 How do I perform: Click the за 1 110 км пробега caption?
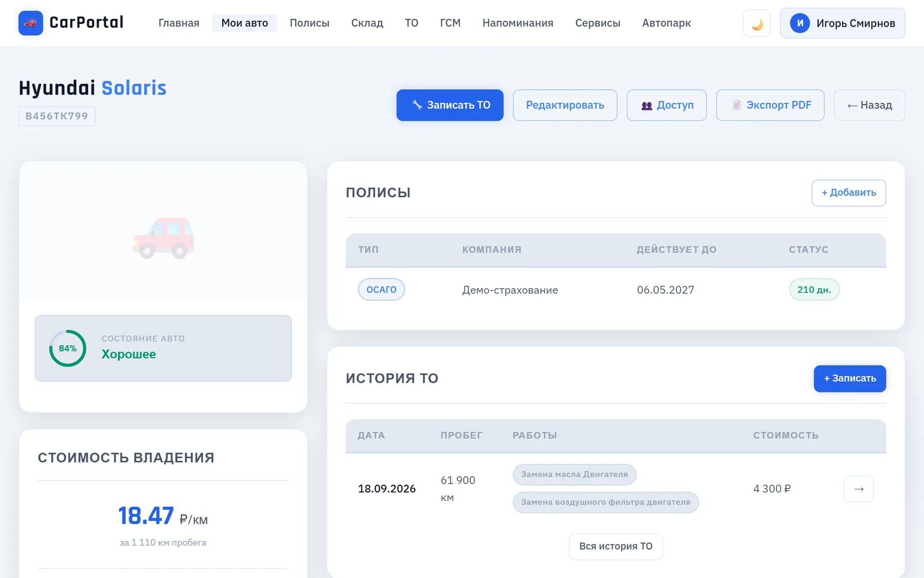(163, 543)
